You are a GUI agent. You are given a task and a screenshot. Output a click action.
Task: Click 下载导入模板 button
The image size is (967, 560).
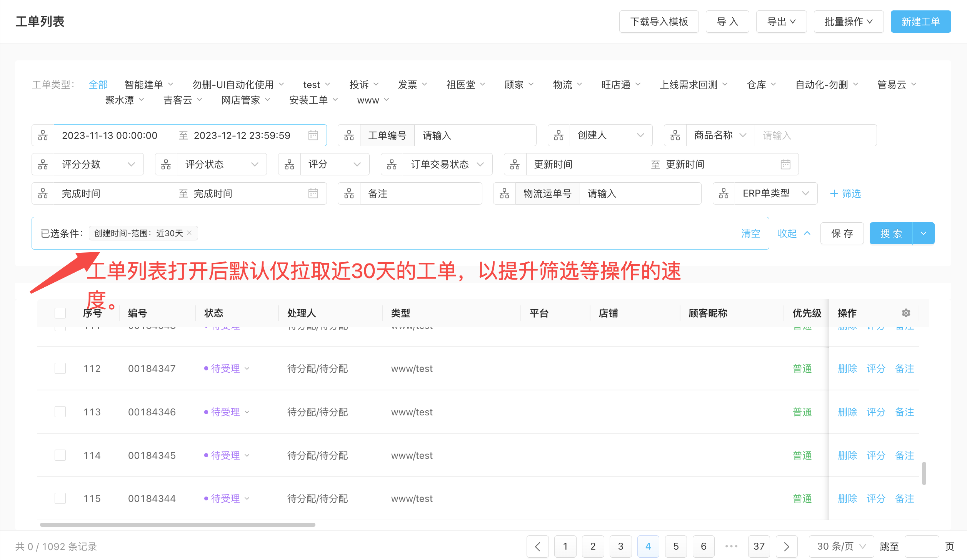659,22
